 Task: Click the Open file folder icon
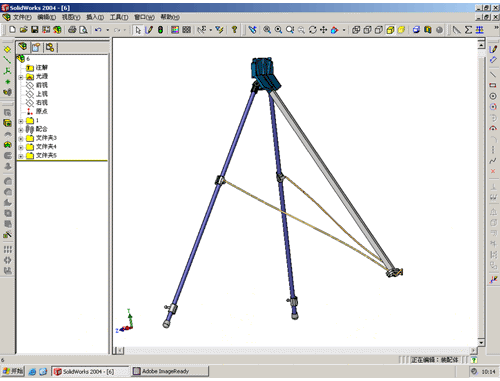(23, 30)
